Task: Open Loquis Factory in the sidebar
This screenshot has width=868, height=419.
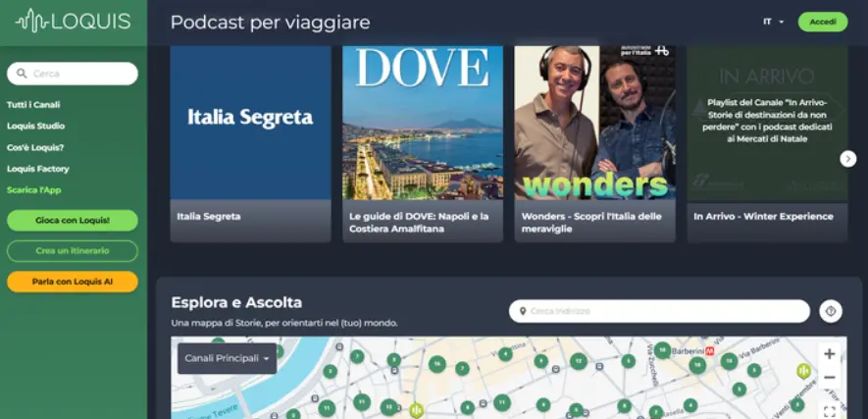Action: 37,169
